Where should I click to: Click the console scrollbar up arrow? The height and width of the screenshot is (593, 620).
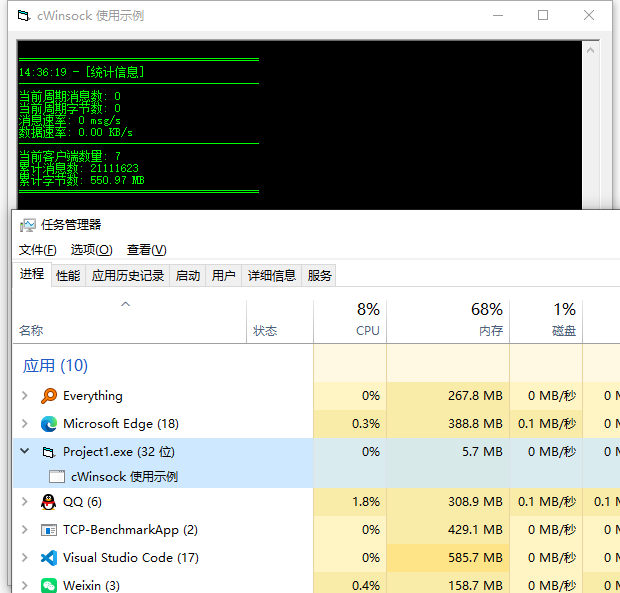(x=590, y=50)
